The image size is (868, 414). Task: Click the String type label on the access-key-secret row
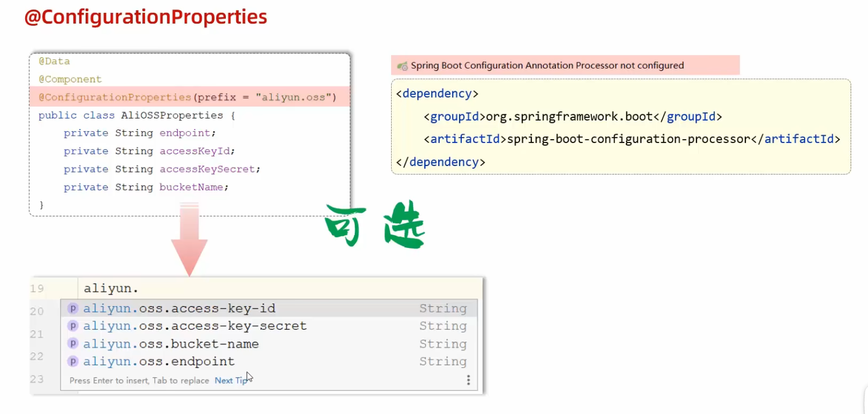click(x=443, y=326)
